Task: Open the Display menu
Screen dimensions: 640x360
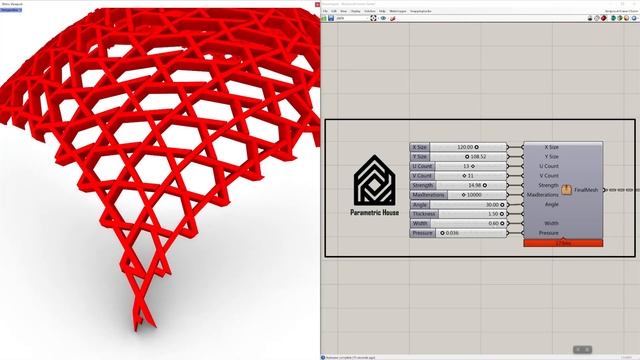Action: click(356, 11)
